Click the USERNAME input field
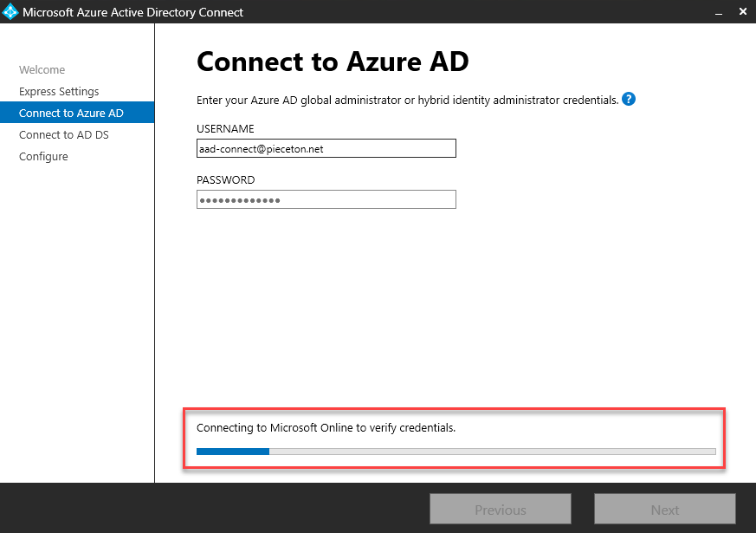This screenshot has height=533, width=756. tap(326, 148)
